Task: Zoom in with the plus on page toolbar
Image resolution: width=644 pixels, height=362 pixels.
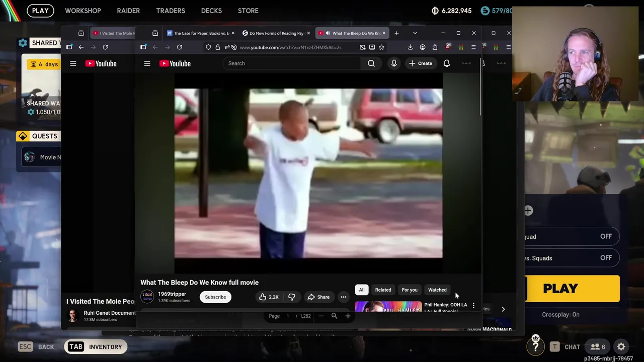Action: coord(348,316)
